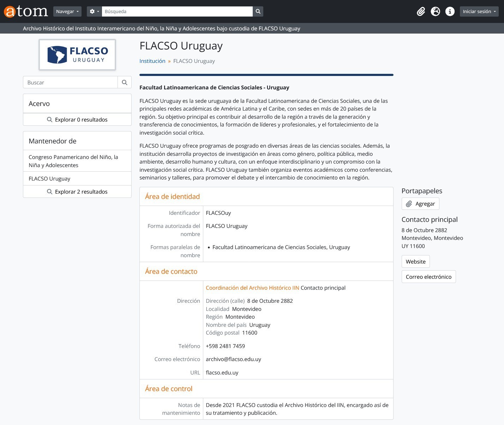Open the clipboard paperclip icon in header

421,12
